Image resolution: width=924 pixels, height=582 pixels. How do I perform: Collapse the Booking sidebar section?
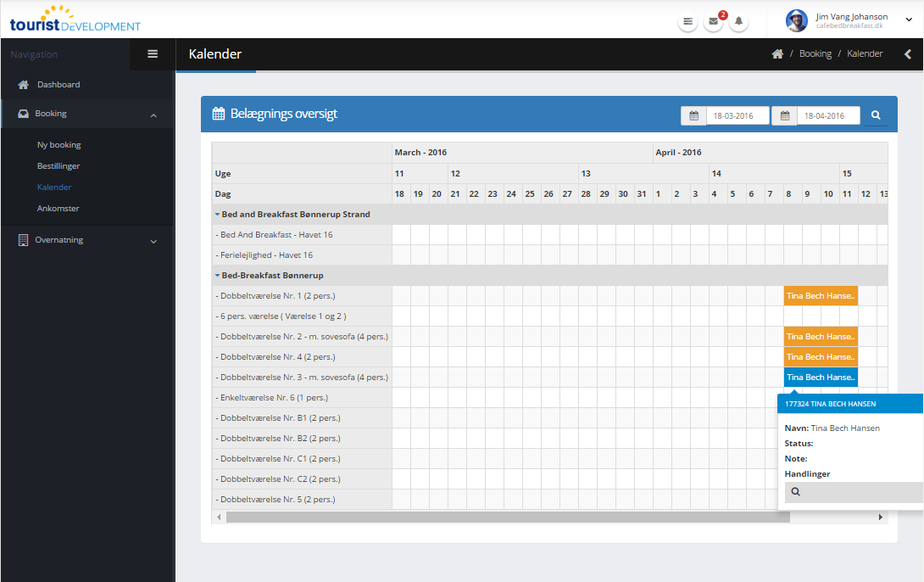tap(153, 115)
